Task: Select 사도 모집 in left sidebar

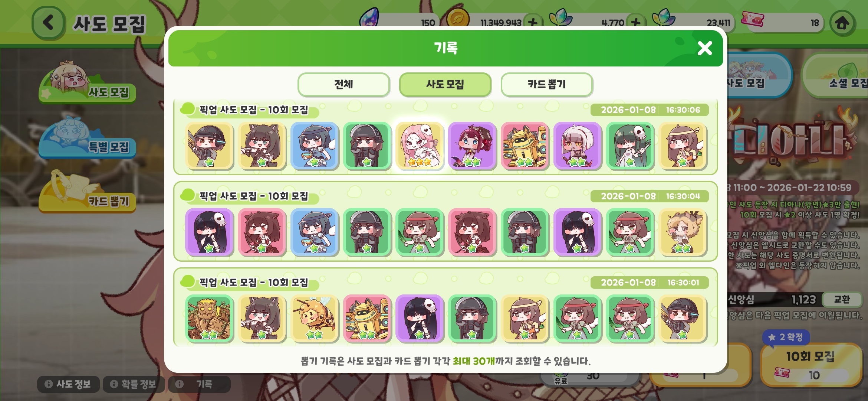Action: [88, 82]
